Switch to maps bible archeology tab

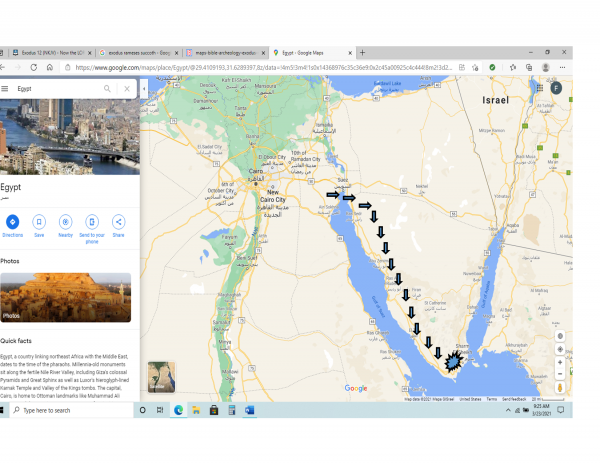click(225, 53)
